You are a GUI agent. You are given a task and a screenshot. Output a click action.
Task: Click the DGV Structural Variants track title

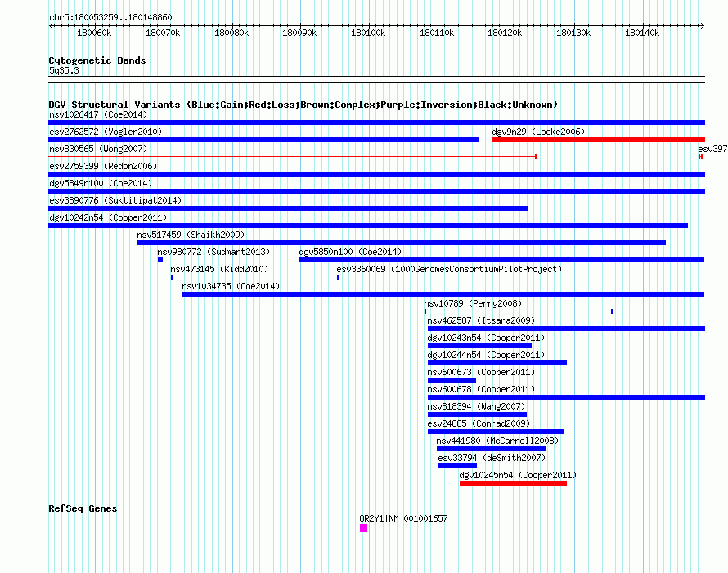pyautogui.click(x=303, y=105)
